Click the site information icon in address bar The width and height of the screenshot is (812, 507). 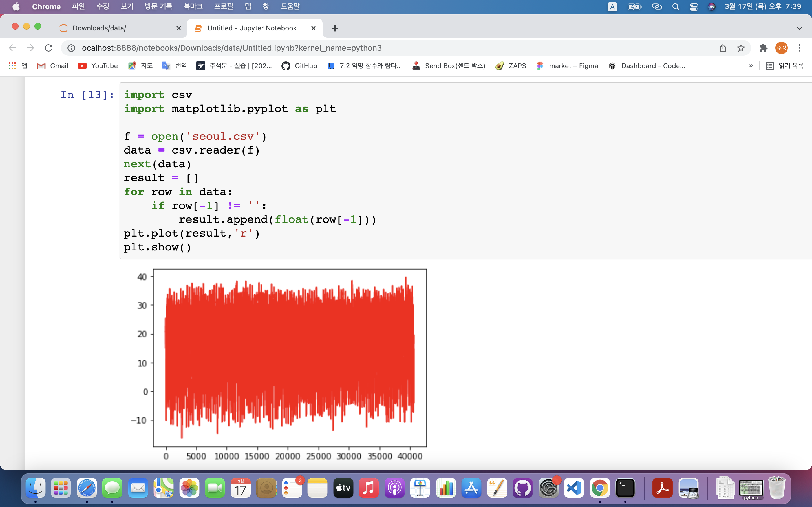(71, 48)
